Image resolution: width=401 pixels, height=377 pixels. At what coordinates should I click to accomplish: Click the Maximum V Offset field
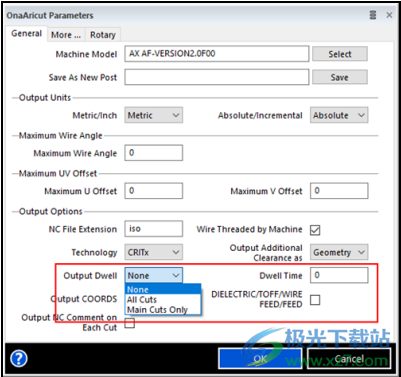[x=339, y=191]
